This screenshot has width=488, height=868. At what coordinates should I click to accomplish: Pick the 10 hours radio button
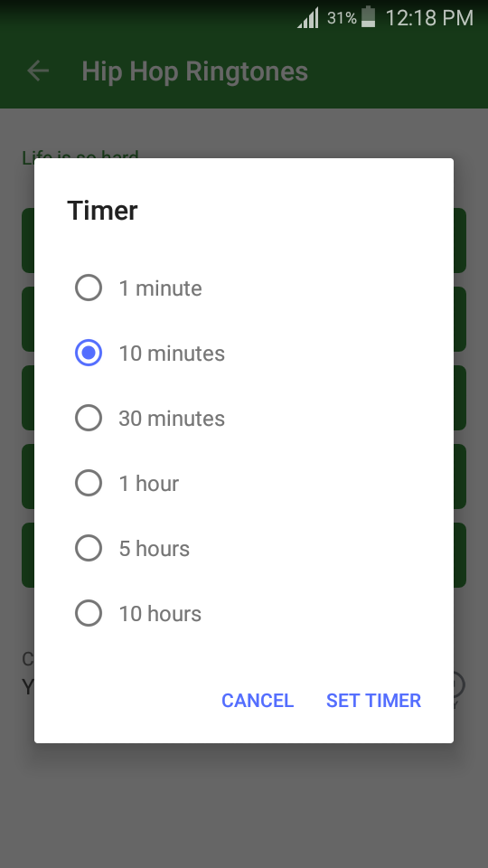tap(89, 613)
